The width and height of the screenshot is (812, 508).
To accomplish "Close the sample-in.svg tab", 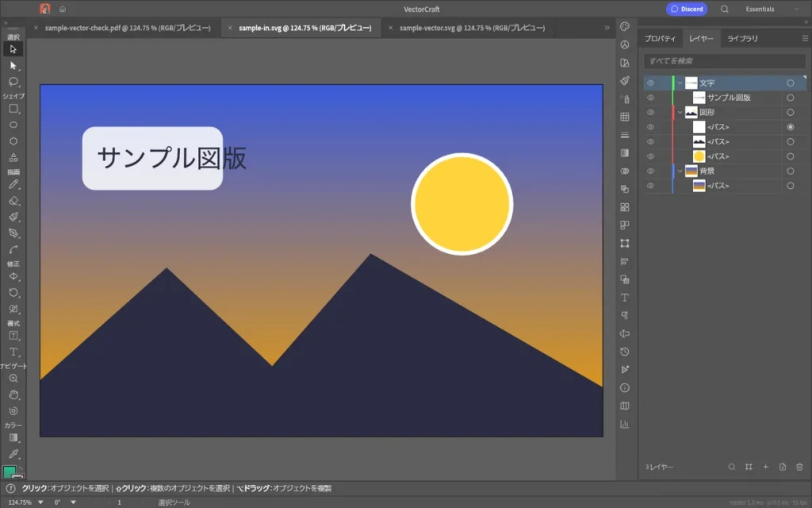I will [x=230, y=28].
